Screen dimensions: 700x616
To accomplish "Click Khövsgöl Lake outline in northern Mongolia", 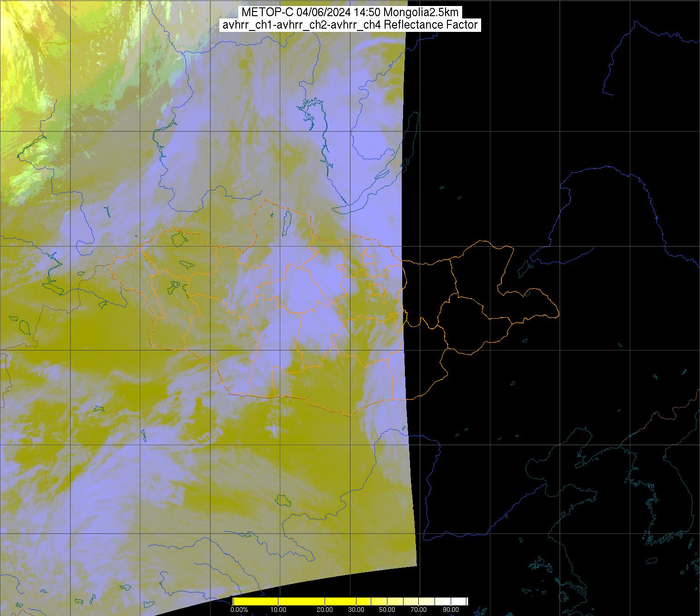I will (x=286, y=222).
